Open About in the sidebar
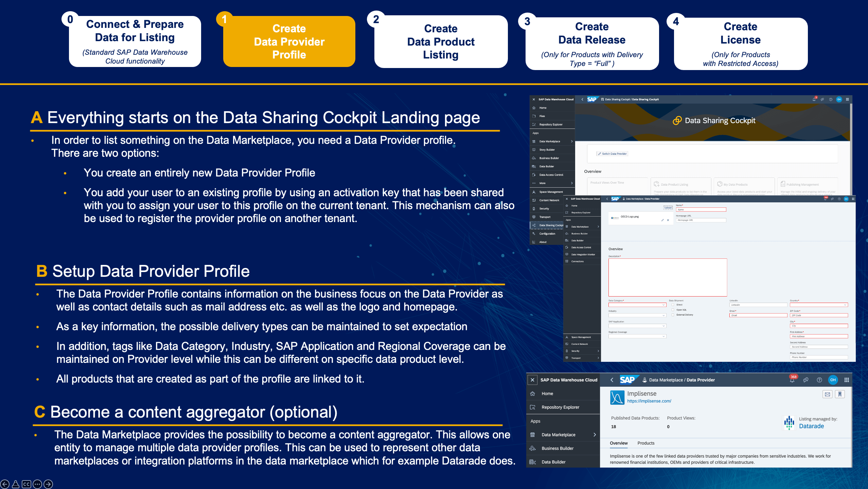Viewport: 868px width, 489px height. pos(547,242)
